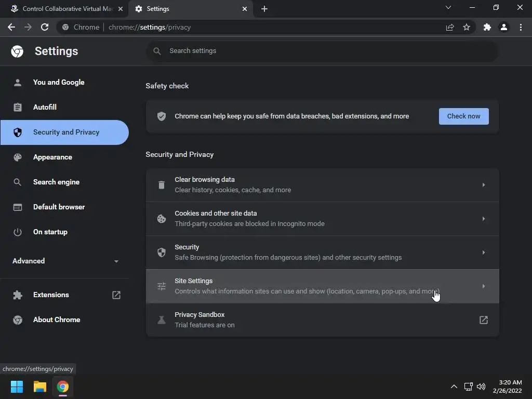
Task: Click the flask icon for Privacy Sandbox
Action: 162,320
